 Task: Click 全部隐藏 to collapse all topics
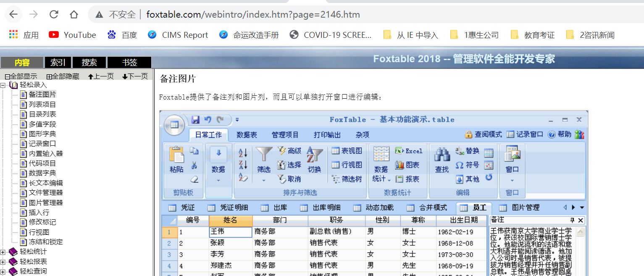coord(63,76)
